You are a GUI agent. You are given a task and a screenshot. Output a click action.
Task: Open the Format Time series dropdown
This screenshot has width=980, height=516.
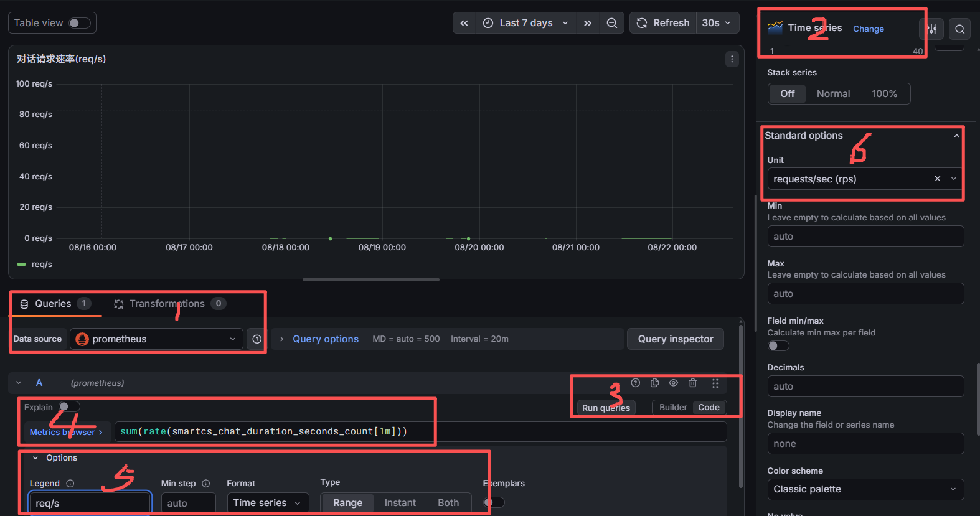coord(268,503)
